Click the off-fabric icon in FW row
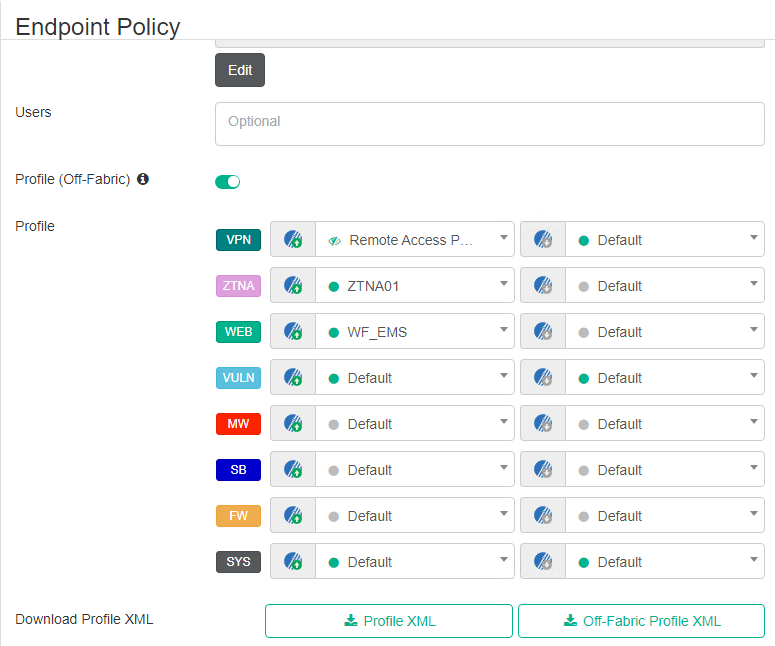 coord(543,515)
